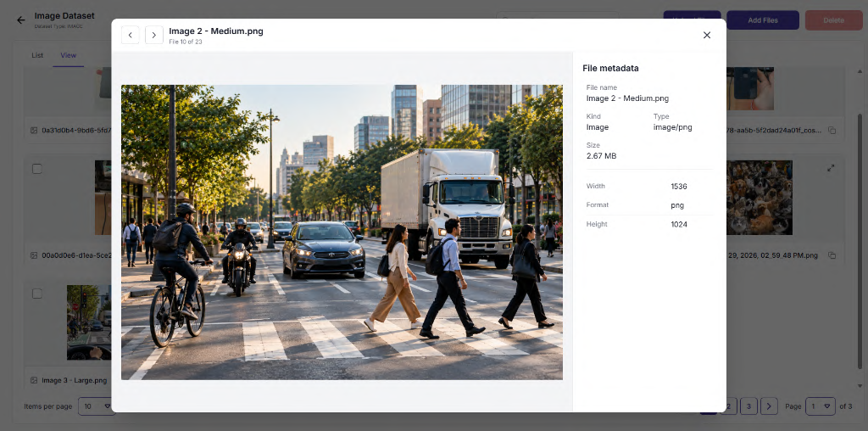
Task: Tick the checkbox for Image 3 - Large.png
Action: (37, 294)
